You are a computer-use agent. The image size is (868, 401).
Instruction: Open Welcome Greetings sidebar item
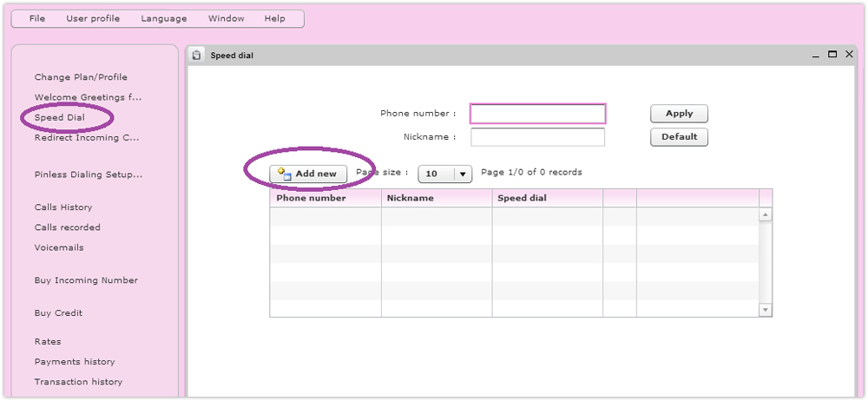pyautogui.click(x=88, y=97)
